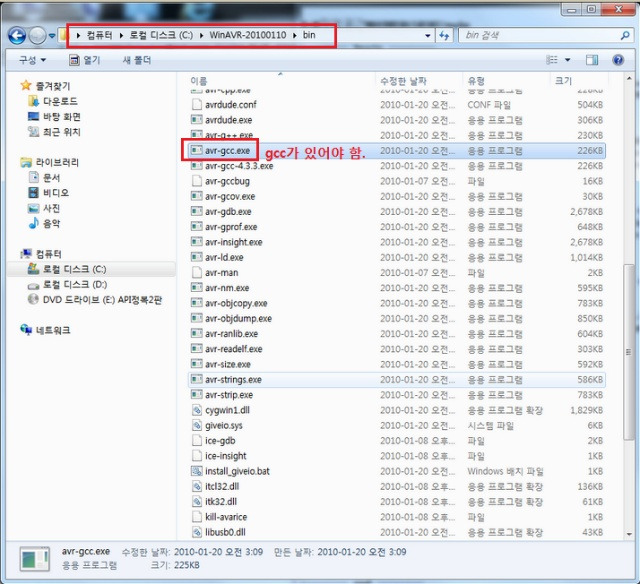Click the avr-gccbug file icon
Viewport: 640px width, 584px height.
[197, 181]
